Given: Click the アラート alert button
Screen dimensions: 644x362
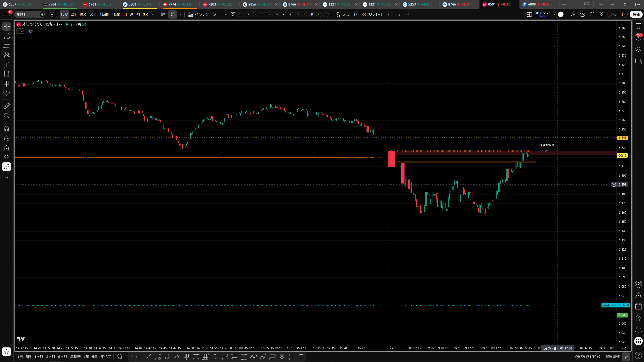Looking at the screenshot, I should (346, 14).
